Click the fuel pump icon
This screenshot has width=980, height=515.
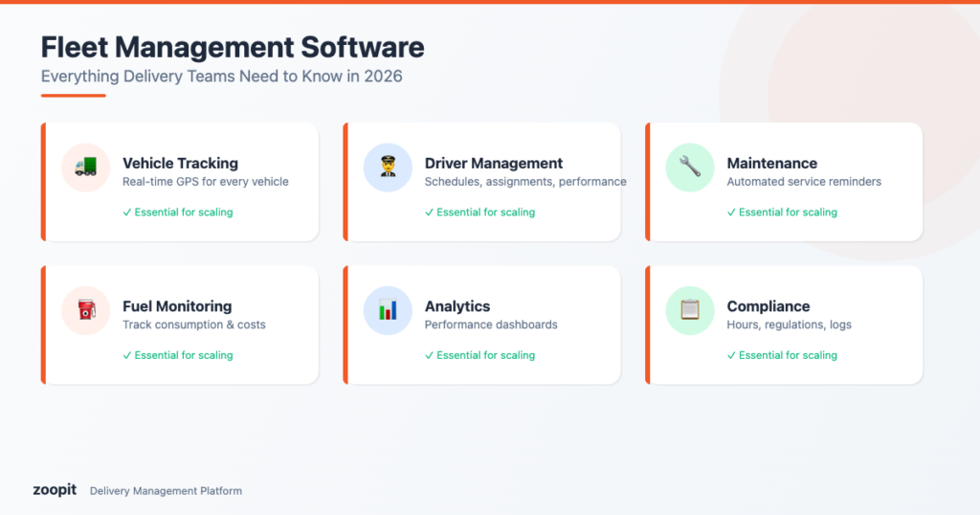85,310
